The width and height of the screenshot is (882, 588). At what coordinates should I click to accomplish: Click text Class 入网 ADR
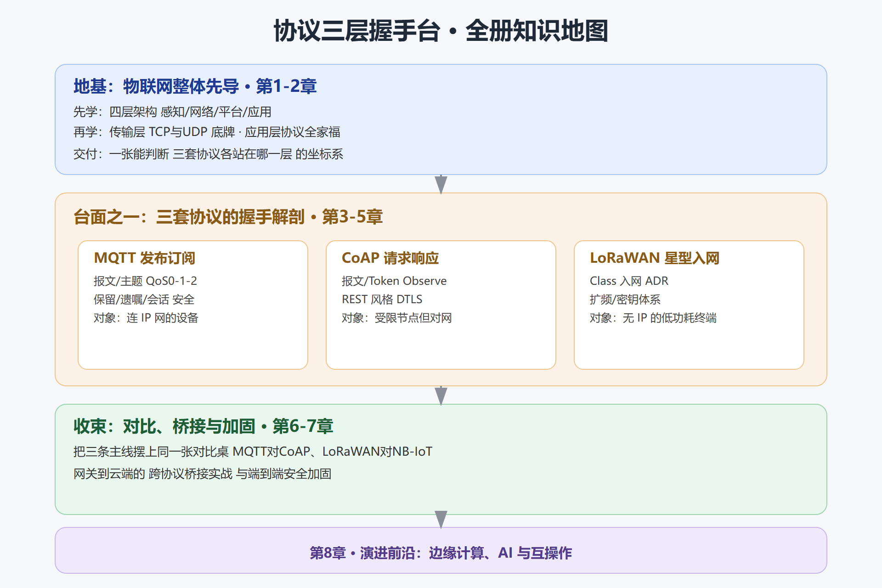click(629, 281)
